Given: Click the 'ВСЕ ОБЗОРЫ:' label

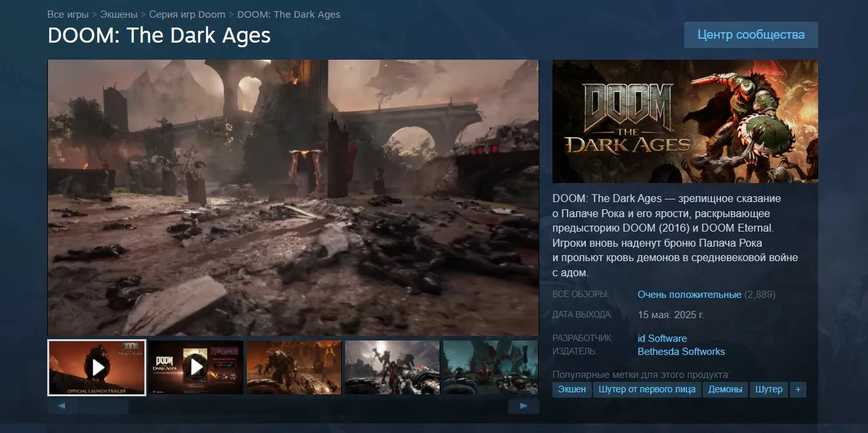Looking at the screenshot, I should point(581,295).
